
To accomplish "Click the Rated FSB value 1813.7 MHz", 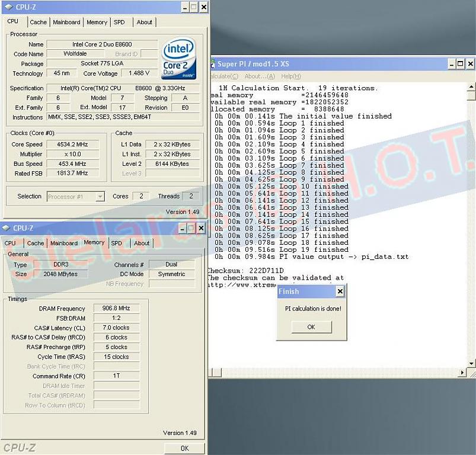I will [72, 173].
